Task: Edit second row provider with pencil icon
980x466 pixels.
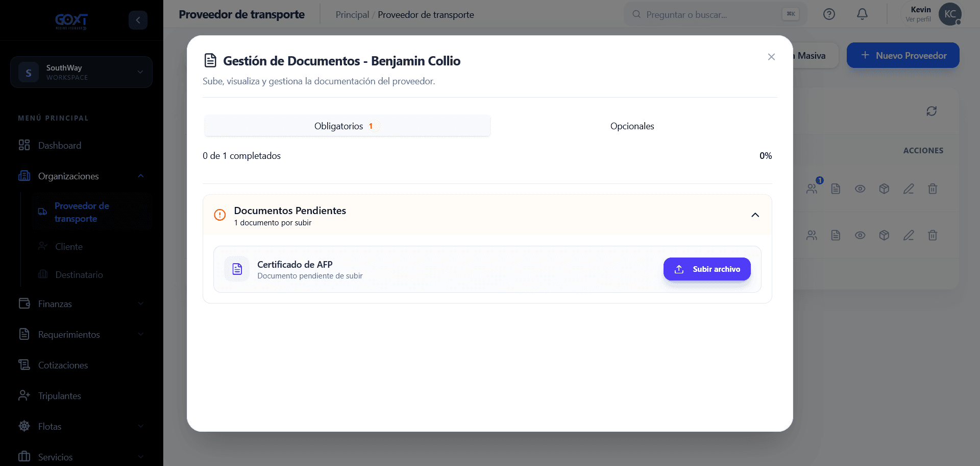Action: 909,235
